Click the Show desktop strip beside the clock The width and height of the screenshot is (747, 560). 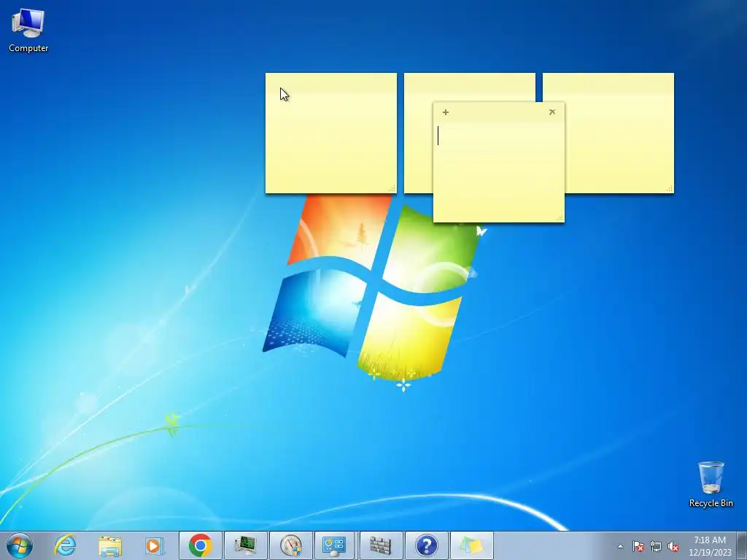(x=742, y=545)
